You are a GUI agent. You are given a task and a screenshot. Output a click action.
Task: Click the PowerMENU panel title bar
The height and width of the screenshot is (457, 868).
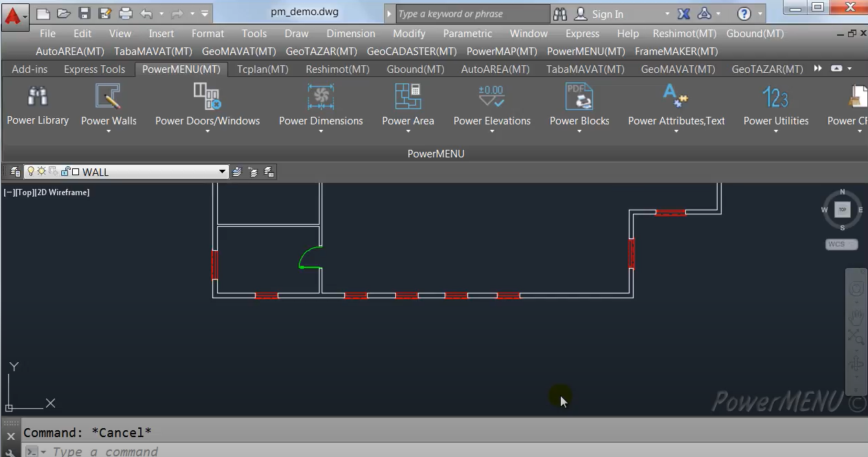pyautogui.click(x=436, y=153)
